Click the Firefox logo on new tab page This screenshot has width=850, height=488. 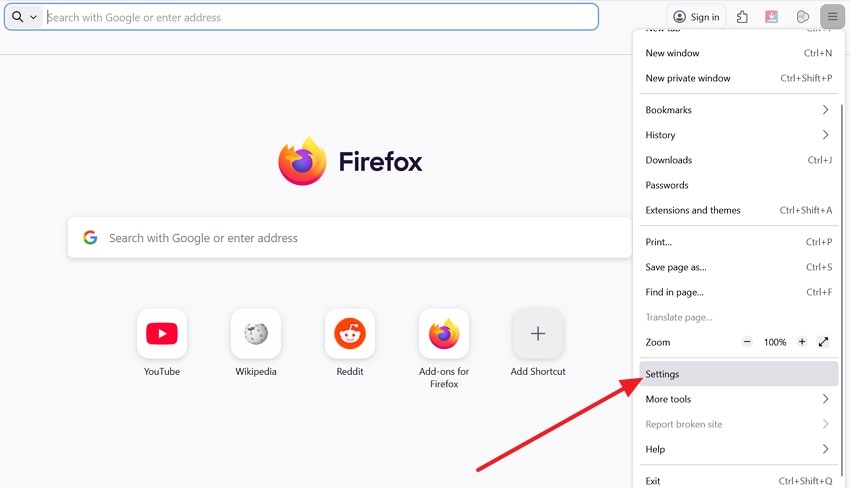click(x=302, y=161)
